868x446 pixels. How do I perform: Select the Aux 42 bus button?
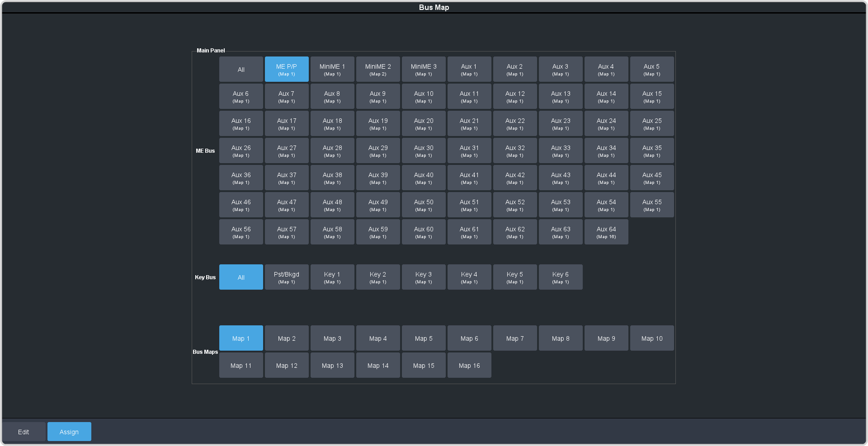click(x=515, y=178)
